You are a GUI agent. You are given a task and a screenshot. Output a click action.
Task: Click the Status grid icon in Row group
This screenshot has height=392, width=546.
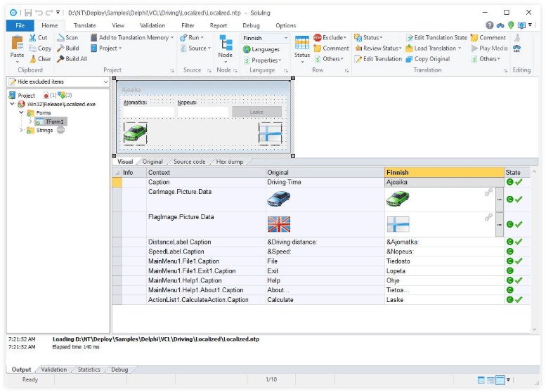(302, 43)
